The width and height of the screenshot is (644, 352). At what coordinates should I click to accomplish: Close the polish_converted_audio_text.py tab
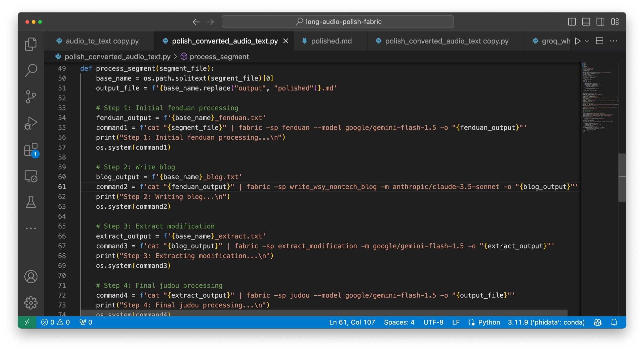[286, 41]
